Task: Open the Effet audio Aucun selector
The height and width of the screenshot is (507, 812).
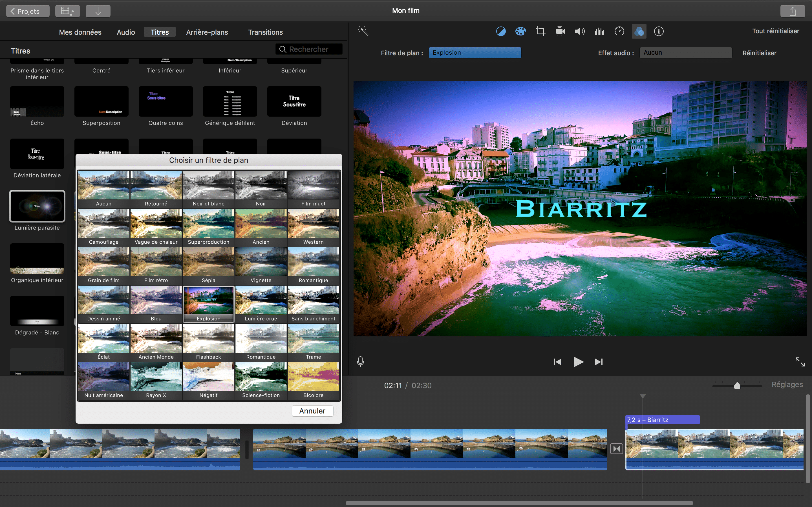Action: click(x=685, y=52)
